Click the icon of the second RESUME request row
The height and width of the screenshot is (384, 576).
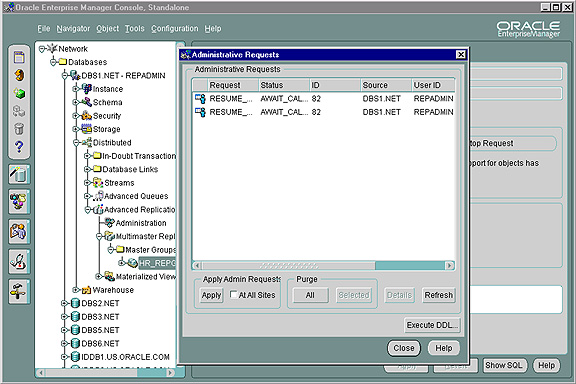[200, 112]
